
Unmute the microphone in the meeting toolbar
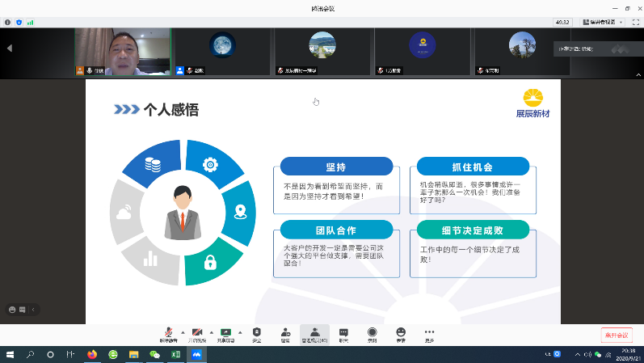(x=168, y=335)
